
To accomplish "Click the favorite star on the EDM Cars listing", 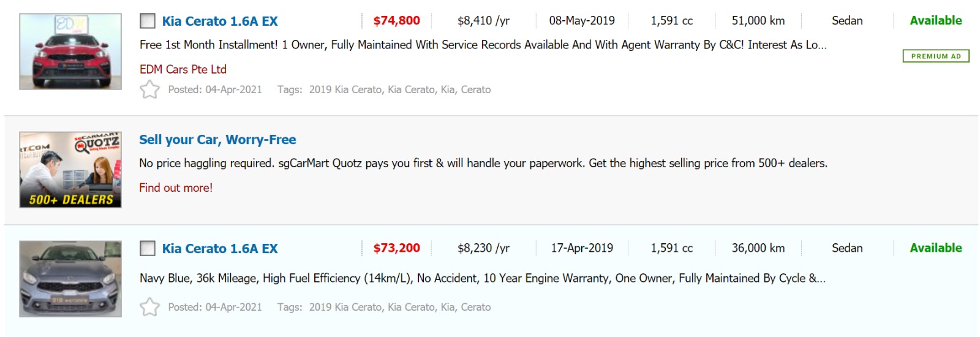I will coord(149,90).
